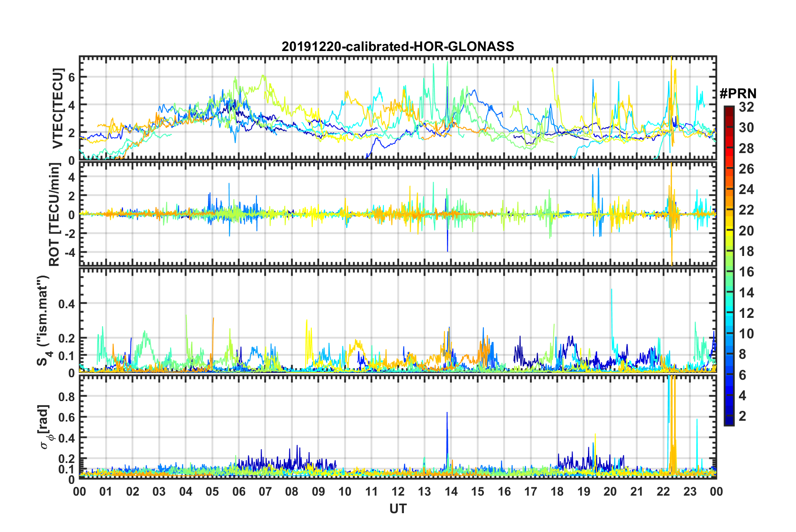The image size is (796, 532).
Task: Click PRN colorbar tick label 20
Action: pos(746,230)
